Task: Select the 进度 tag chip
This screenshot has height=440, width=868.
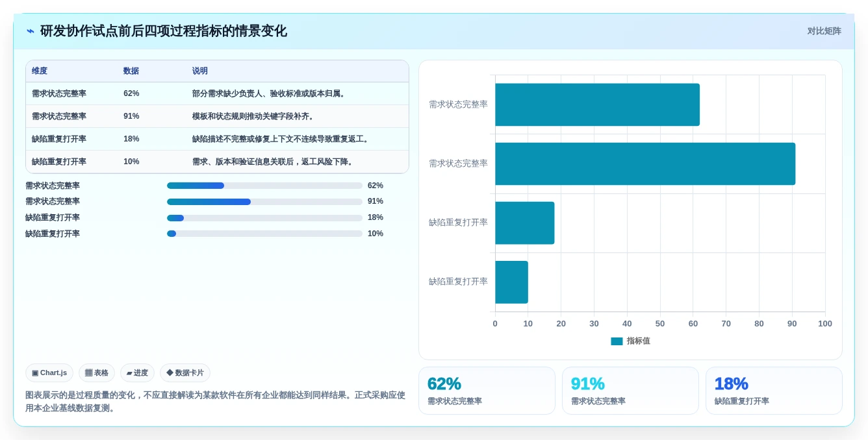Action: 137,373
